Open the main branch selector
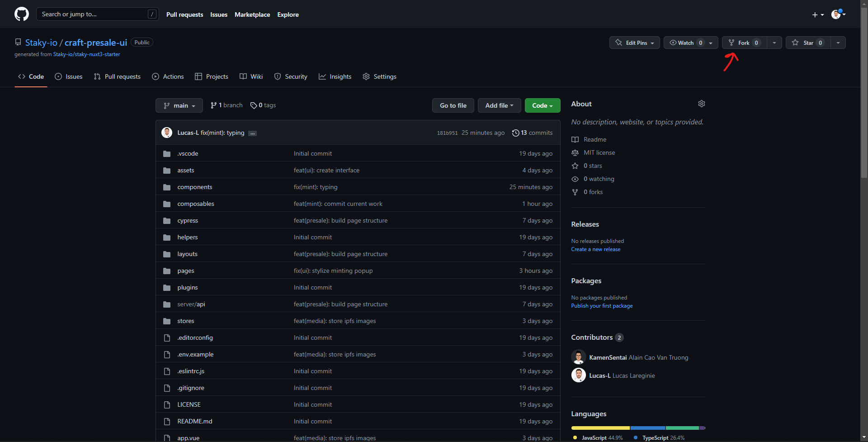This screenshot has width=868, height=442. point(179,105)
